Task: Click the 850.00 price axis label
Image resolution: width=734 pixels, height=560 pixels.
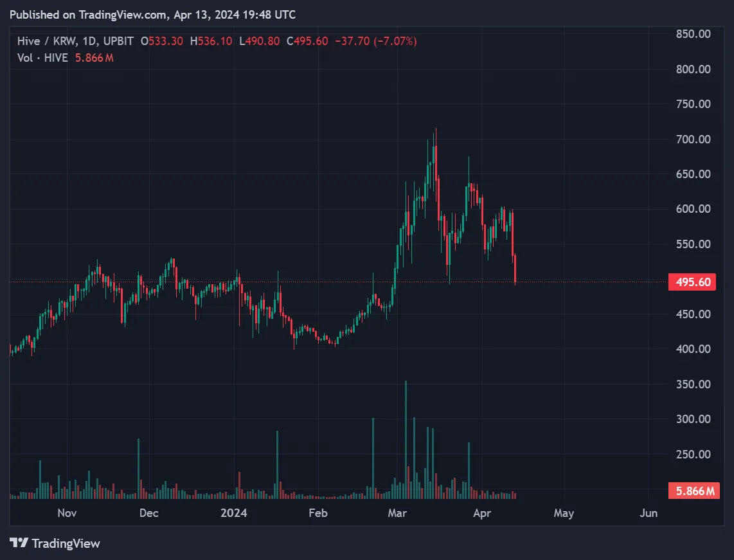Action: pyautogui.click(x=694, y=33)
